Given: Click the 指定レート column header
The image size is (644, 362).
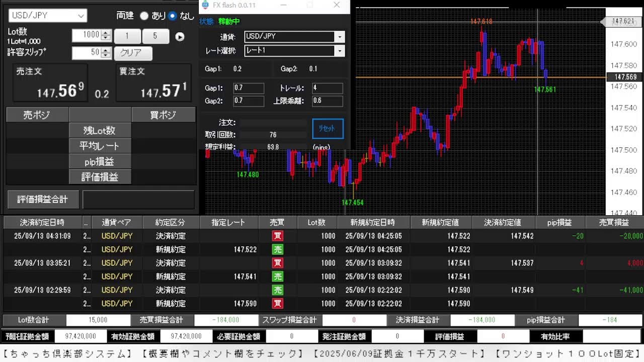Looking at the screenshot, I should [228, 222].
